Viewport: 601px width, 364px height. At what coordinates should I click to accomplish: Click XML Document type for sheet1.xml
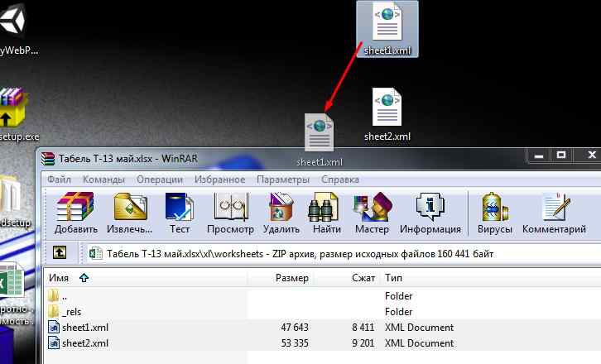(x=420, y=328)
